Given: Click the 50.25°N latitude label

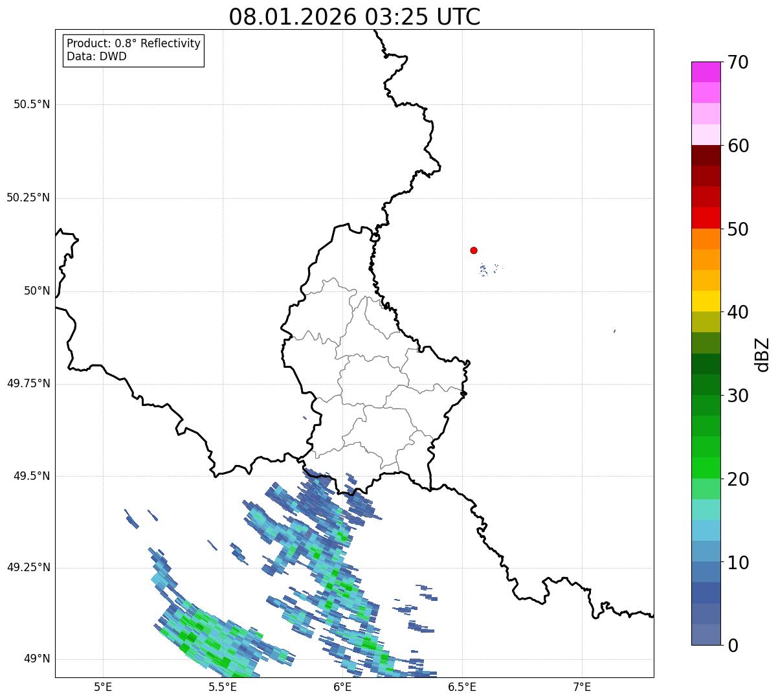Looking at the screenshot, I should [28, 198].
